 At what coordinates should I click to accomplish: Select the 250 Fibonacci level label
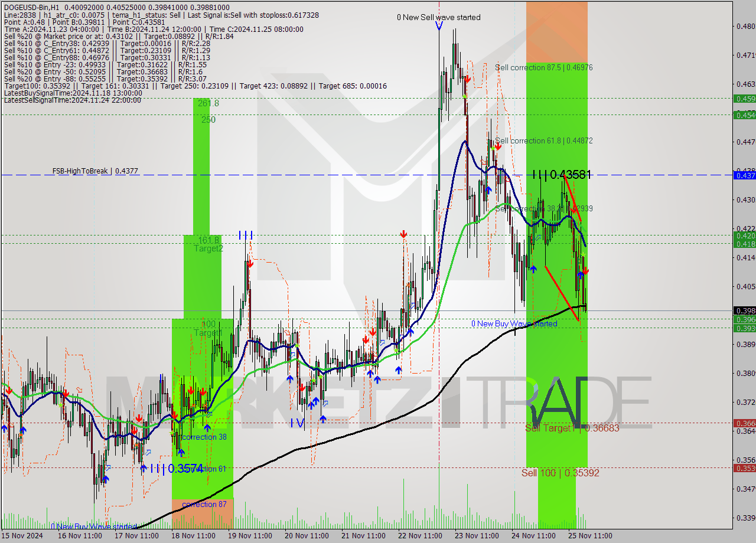point(208,119)
